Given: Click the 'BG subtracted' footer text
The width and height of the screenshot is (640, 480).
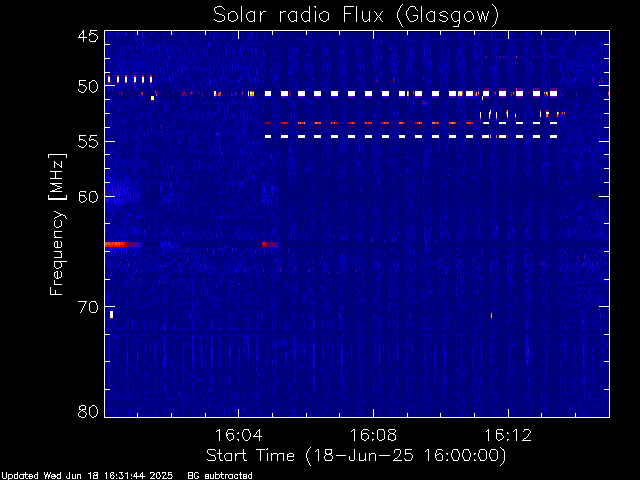Looking at the screenshot, I should click(x=220, y=476).
